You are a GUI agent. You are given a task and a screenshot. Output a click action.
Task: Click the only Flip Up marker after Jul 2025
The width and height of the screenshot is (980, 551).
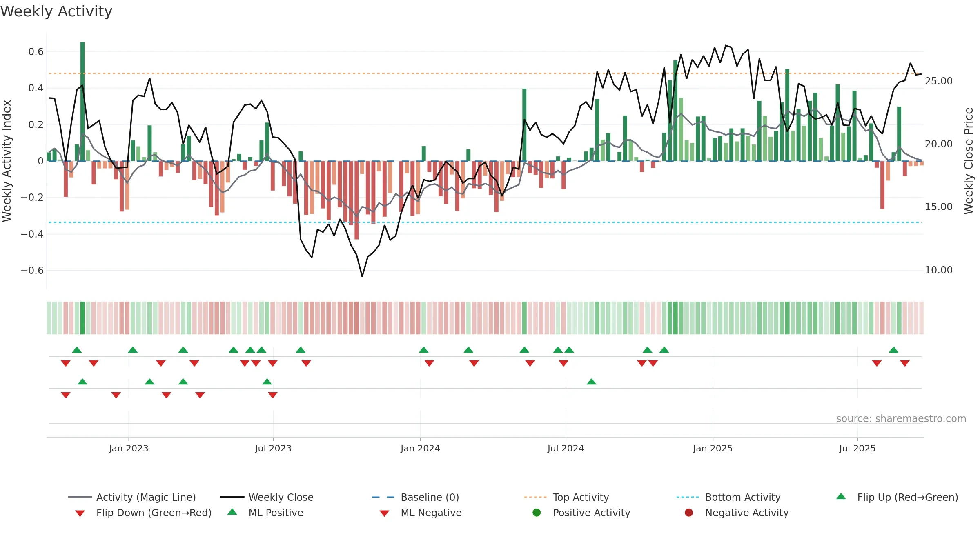893,350
